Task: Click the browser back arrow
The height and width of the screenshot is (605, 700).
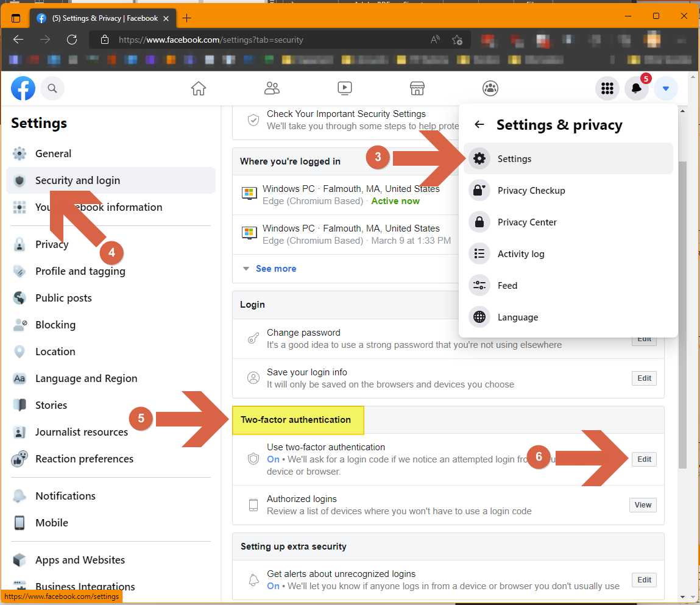Action: (x=18, y=39)
